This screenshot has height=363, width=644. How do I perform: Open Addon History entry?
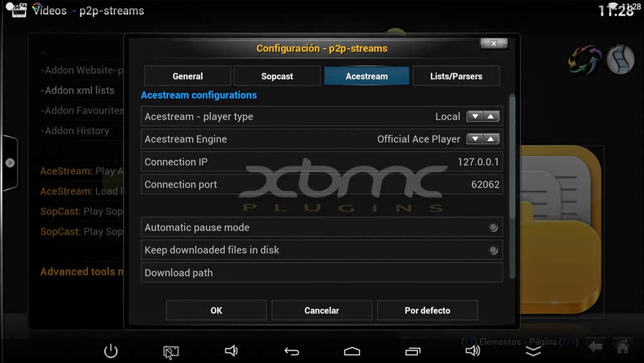click(x=75, y=130)
